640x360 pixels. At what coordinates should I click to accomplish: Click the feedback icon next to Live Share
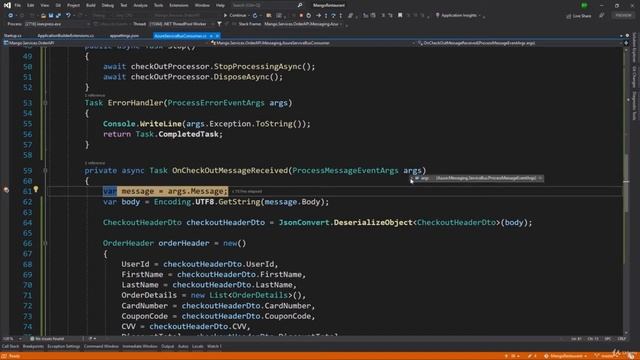point(602,16)
